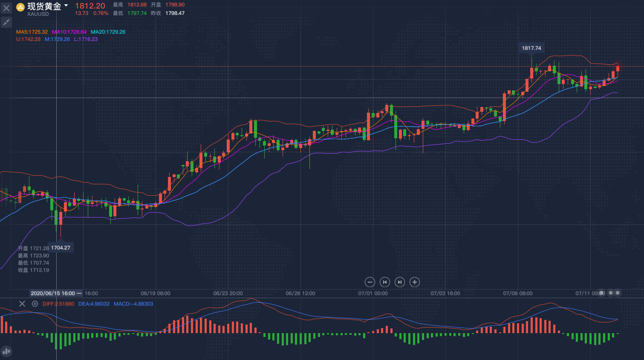Zoom in the chart with plus button
This screenshot has width=644, height=360.
(415, 282)
